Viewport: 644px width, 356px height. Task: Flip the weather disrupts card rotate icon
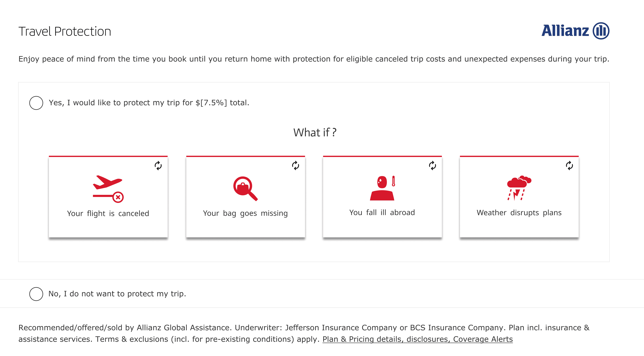pyautogui.click(x=569, y=165)
